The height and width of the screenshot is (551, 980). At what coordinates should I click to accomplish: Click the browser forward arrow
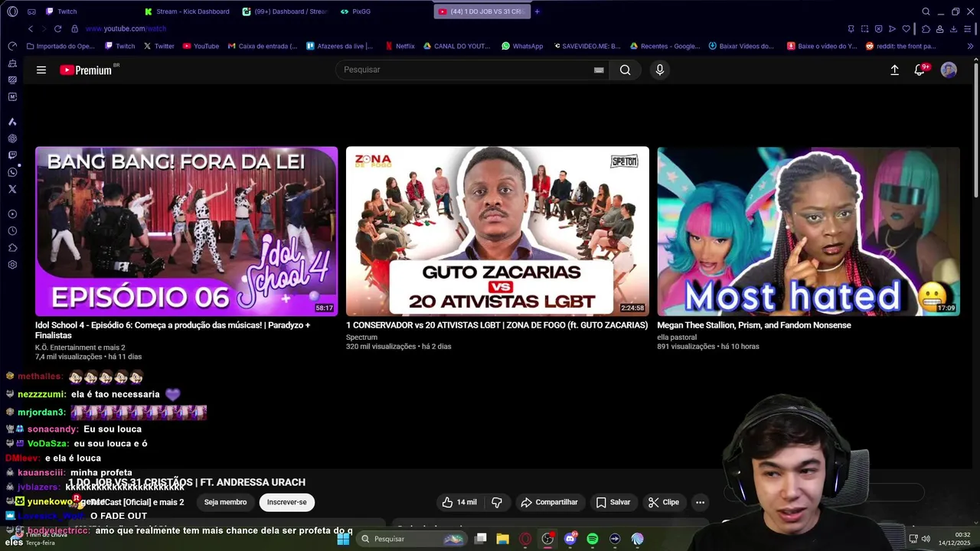pyautogui.click(x=44, y=28)
